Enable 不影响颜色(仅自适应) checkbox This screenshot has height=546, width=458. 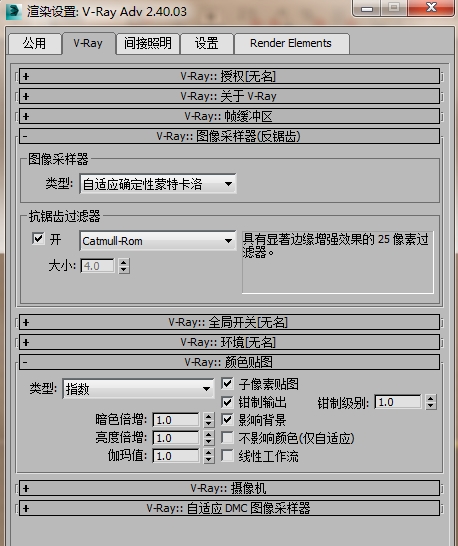(227, 438)
